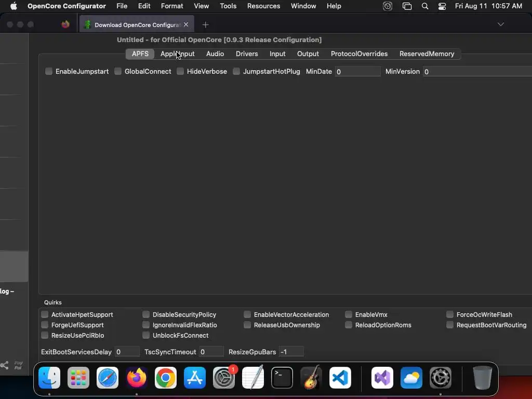
Task: Open the Apple menu
Action: [x=14, y=6]
